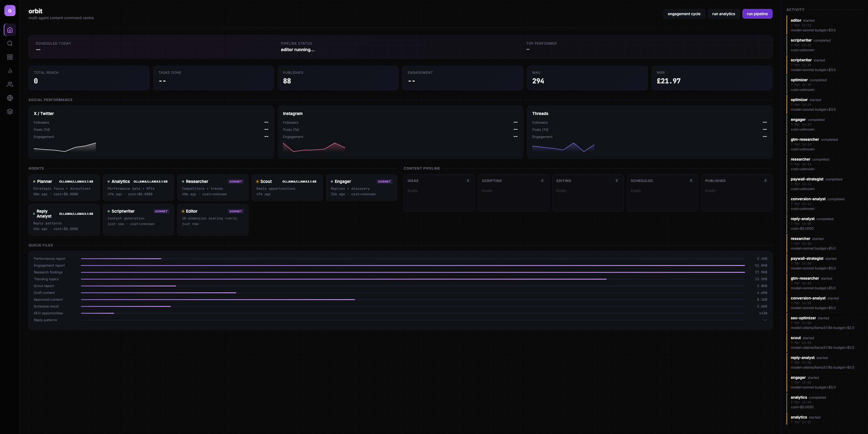The width and height of the screenshot is (868, 434).
Task: Start the engagement cycle
Action: click(x=684, y=14)
